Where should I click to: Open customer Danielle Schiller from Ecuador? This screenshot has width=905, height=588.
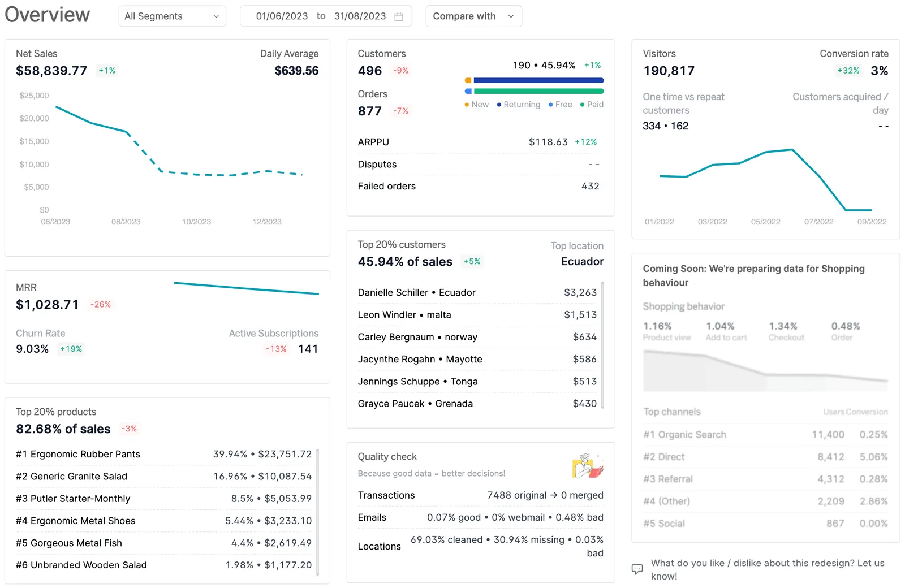click(x=477, y=292)
